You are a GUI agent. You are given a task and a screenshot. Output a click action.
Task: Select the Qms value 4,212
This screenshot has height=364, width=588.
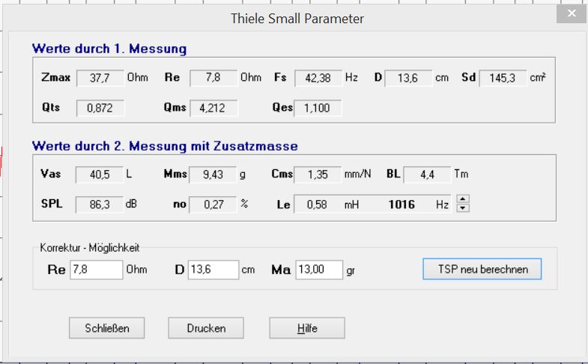(x=213, y=108)
